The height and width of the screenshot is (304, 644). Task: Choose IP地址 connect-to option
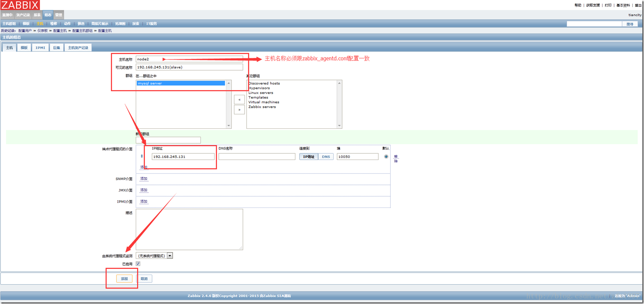pyautogui.click(x=309, y=157)
